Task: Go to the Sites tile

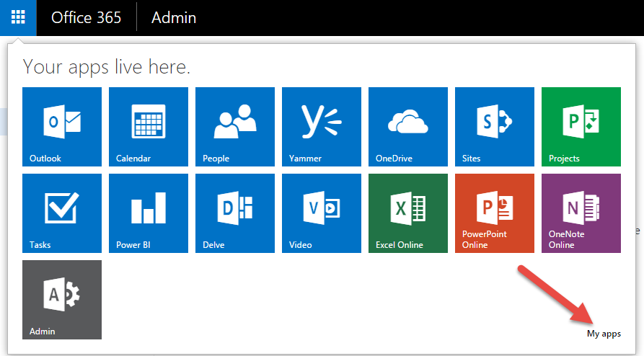Action: [495, 127]
